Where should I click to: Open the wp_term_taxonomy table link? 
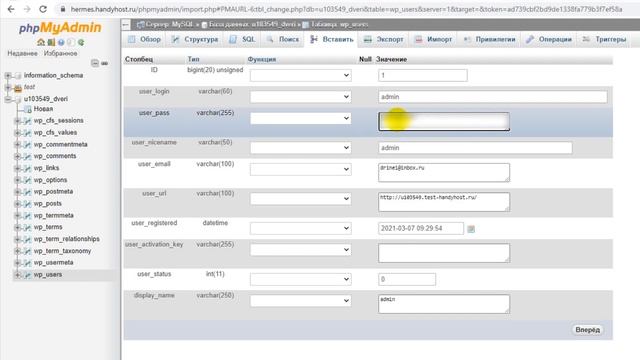[62, 251]
